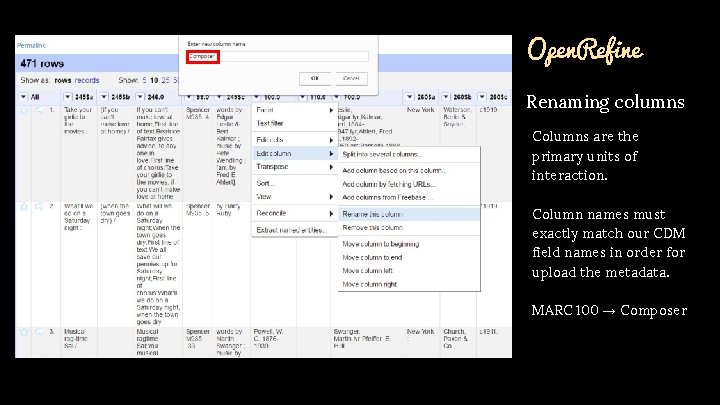This screenshot has width=720, height=405.
Task: Star row 1 in the data grid
Action: pos(23,111)
